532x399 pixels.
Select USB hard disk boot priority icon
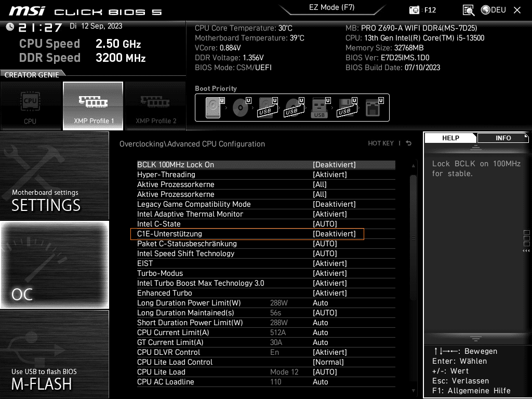(268, 108)
